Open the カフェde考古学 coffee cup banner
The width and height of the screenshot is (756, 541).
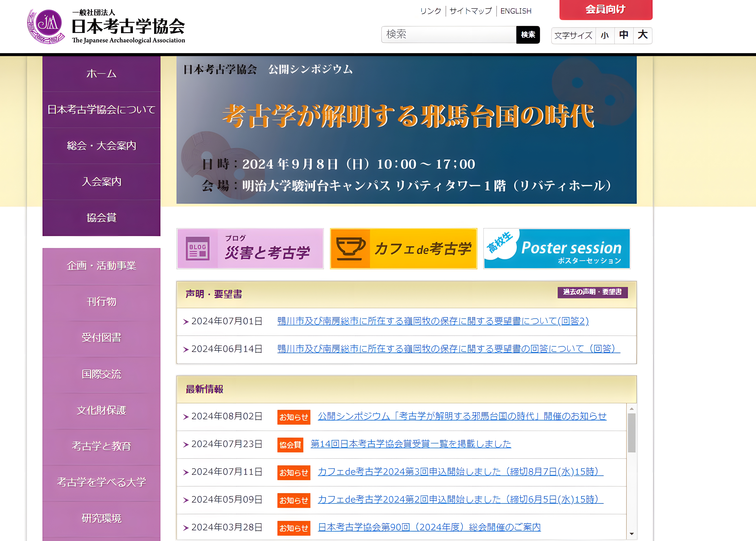coord(404,248)
